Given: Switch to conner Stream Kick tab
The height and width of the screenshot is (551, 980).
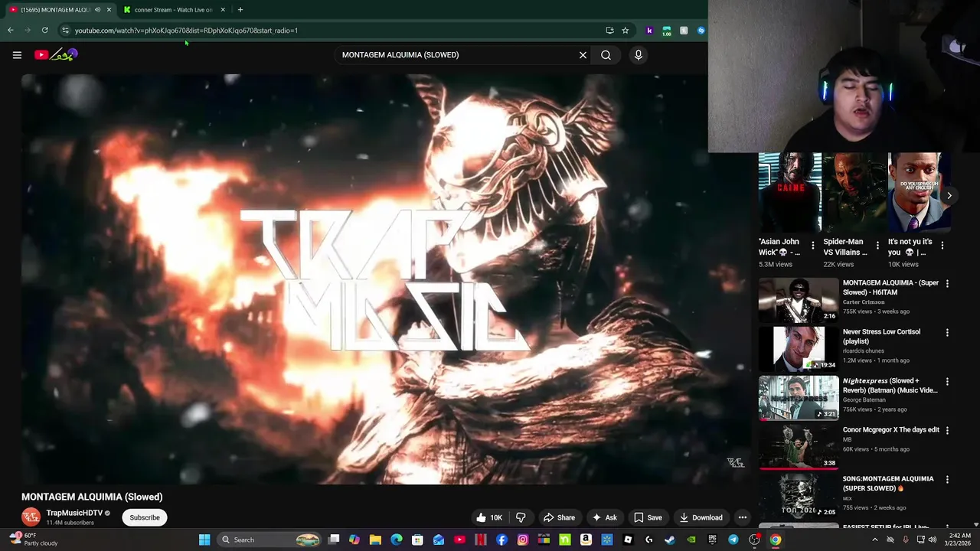Looking at the screenshot, I should [174, 10].
